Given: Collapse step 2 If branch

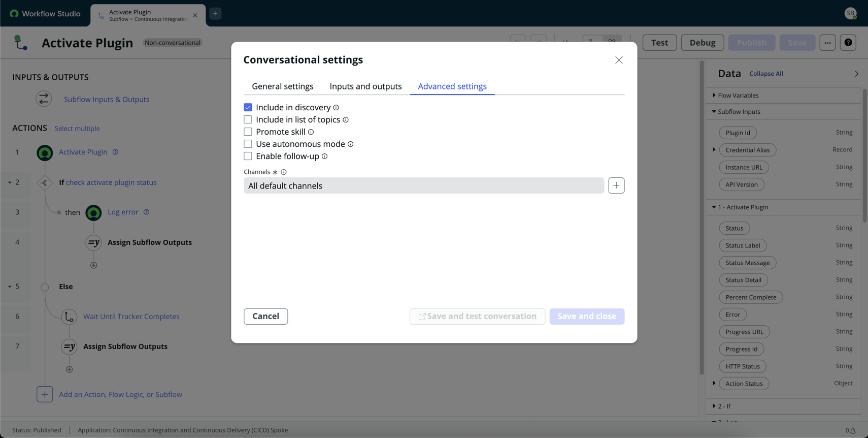Looking at the screenshot, I should [x=10, y=182].
